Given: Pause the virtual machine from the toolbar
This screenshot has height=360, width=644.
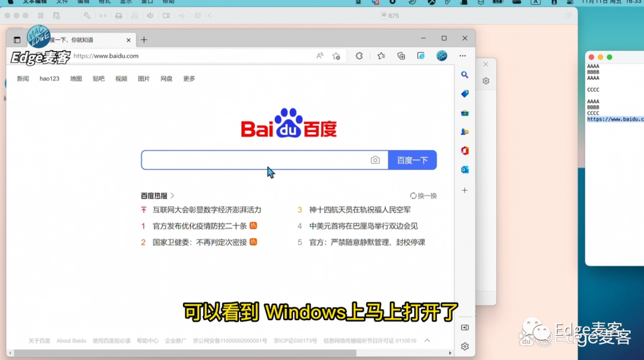Looking at the screenshot, I should pos(41,15).
